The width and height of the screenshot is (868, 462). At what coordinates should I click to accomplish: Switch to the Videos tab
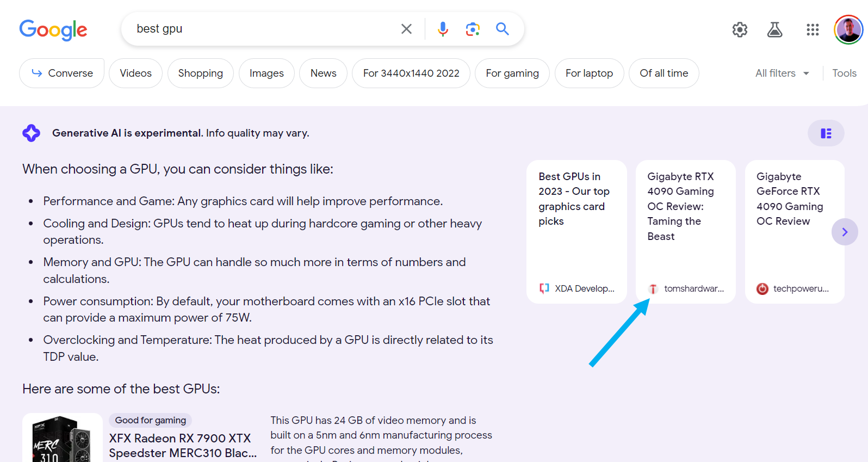coord(135,73)
